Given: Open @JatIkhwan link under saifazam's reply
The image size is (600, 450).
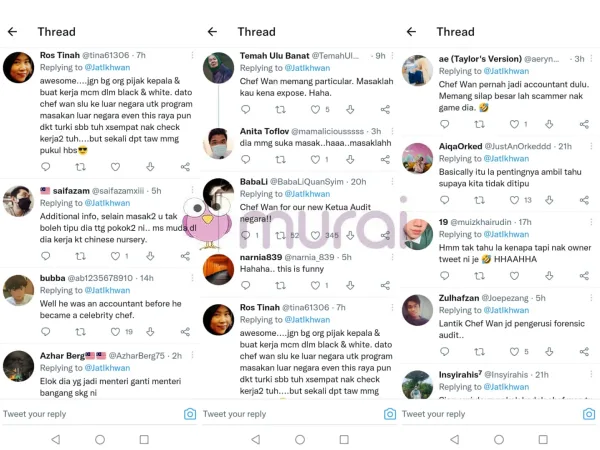Looking at the screenshot, I should [107, 203].
